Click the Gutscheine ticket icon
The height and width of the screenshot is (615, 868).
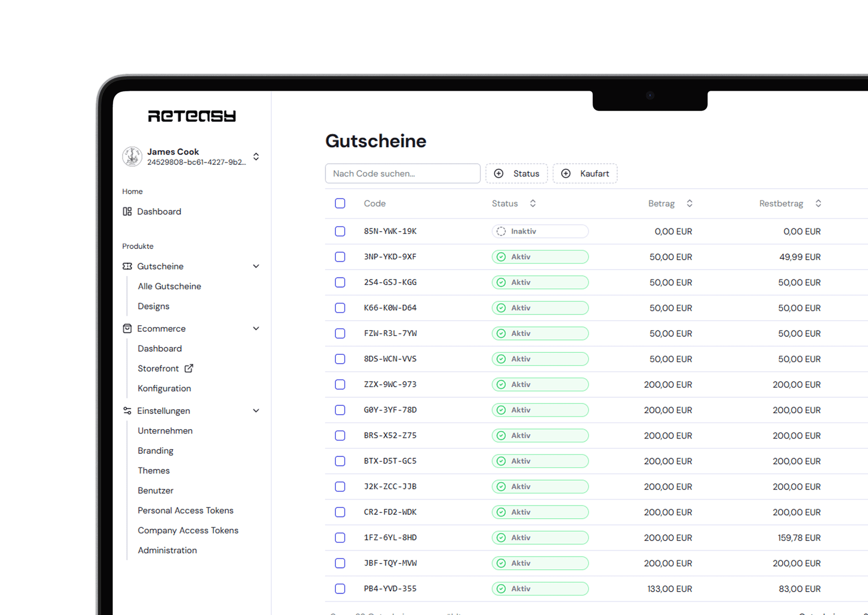click(126, 266)
